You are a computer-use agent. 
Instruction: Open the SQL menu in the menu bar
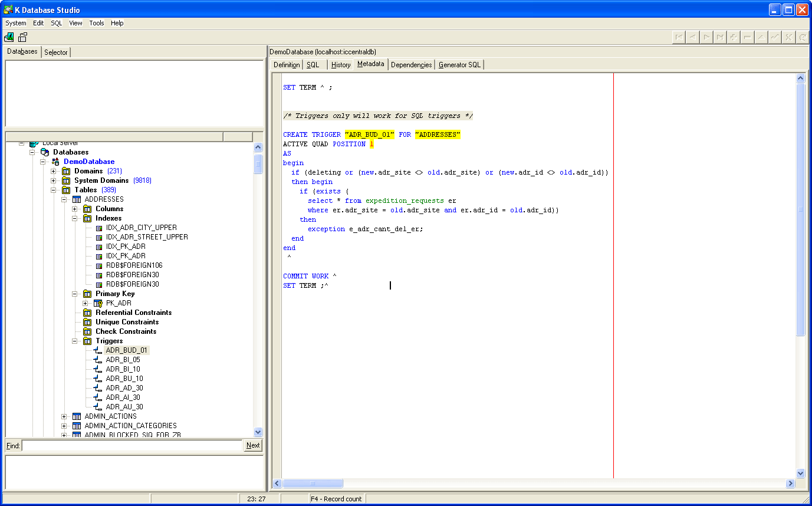coord(56,23)
